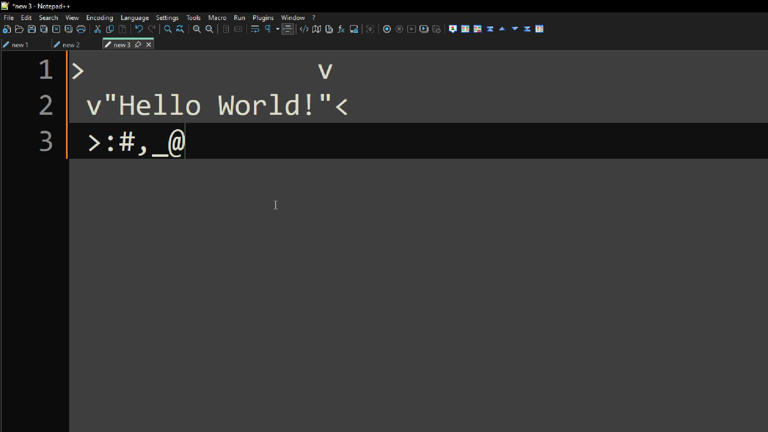Click the Save Recorded Macro icon
Screen dimensions: 768x432
pyautogui.click(x=436, y=29)
